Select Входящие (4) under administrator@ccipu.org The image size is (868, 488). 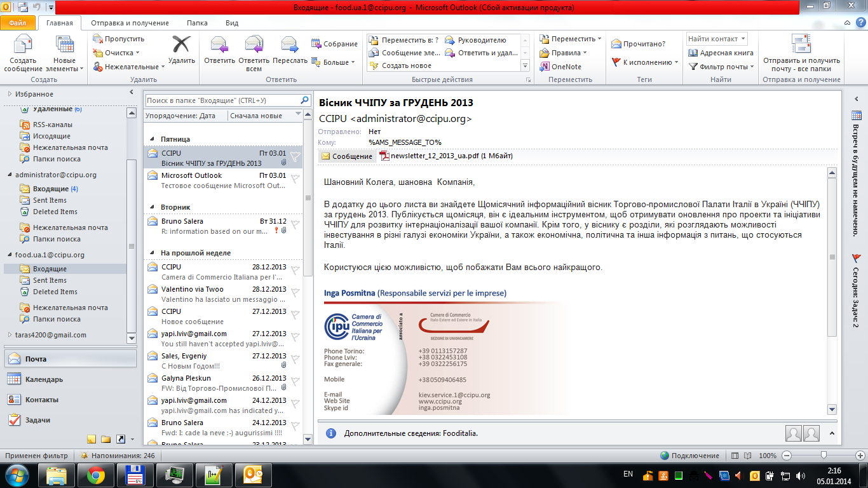tap(55, 189)
